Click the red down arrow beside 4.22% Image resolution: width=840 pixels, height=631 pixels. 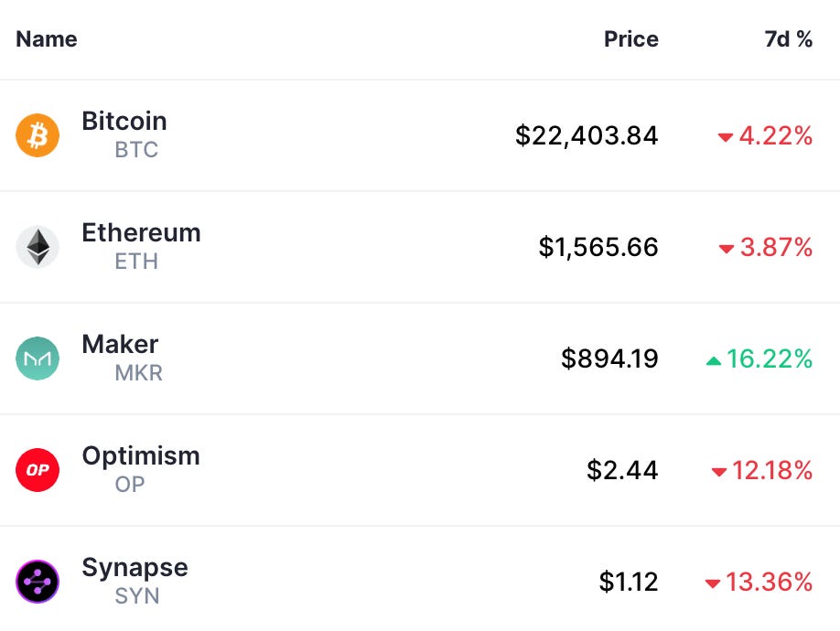726,137
